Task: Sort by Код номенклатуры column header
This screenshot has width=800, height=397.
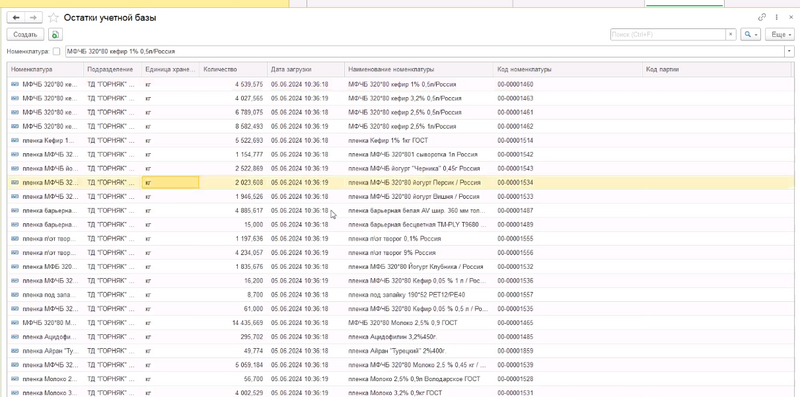Action: (x=567, y=69)
